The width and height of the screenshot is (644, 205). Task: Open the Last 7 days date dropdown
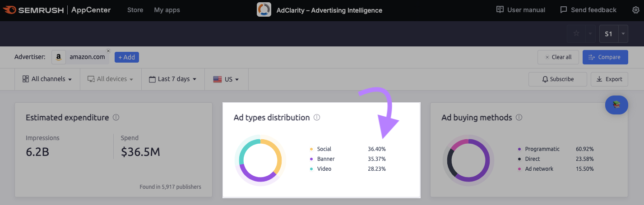tap(173, 79)
